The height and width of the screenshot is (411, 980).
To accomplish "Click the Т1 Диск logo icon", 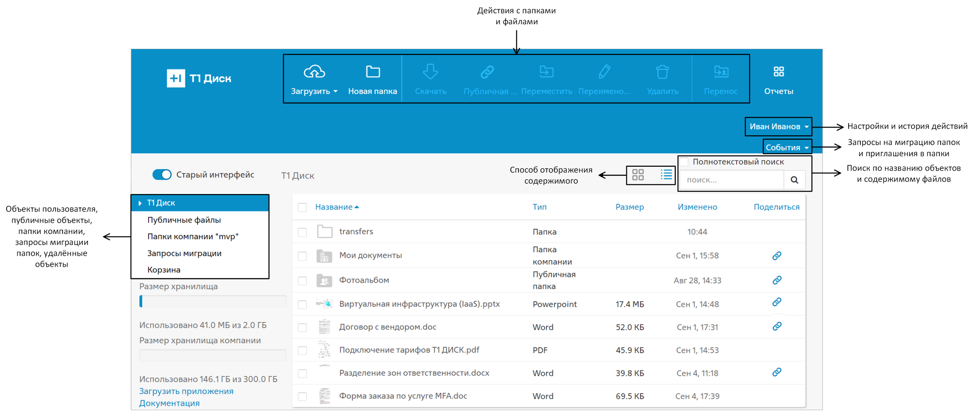I will coord(176,78).
